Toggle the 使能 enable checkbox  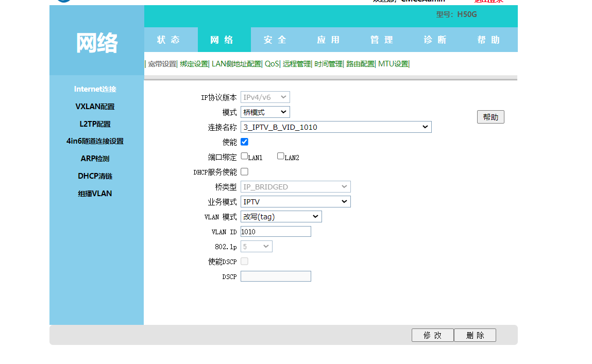coord(244,142)
